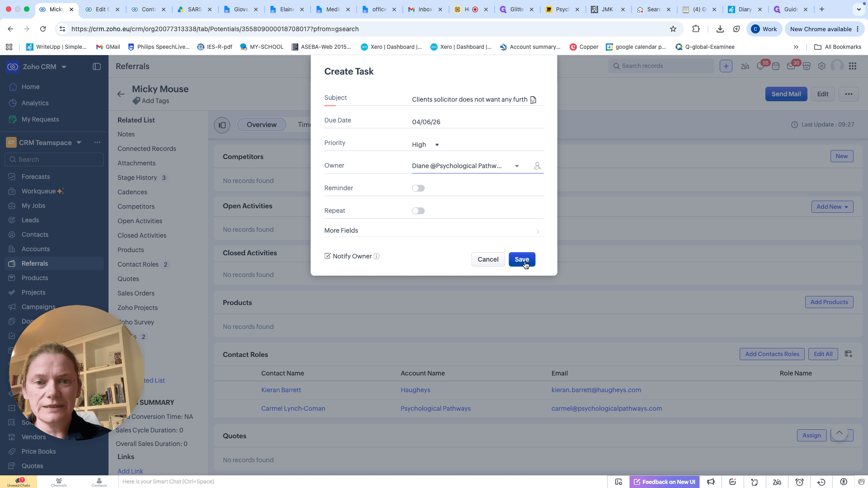
Task: Bookmark this page with the star icon
Action: (x=673, y=29)
